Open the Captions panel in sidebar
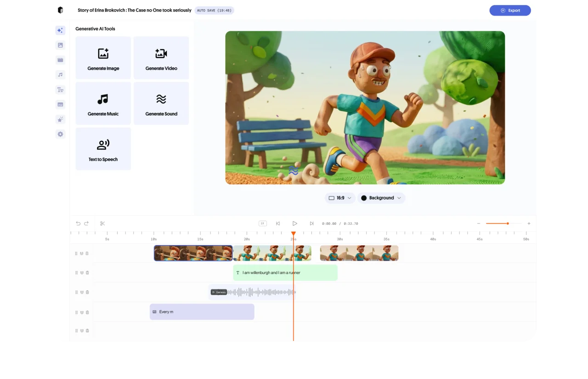This screenshot has height=379, width=588. [60, 105]
